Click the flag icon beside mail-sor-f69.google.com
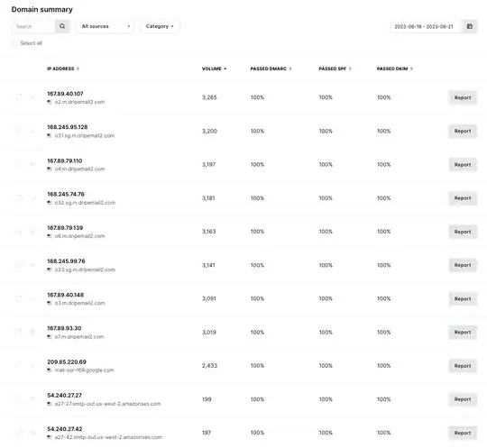487x448 pixels. point(49,370)
